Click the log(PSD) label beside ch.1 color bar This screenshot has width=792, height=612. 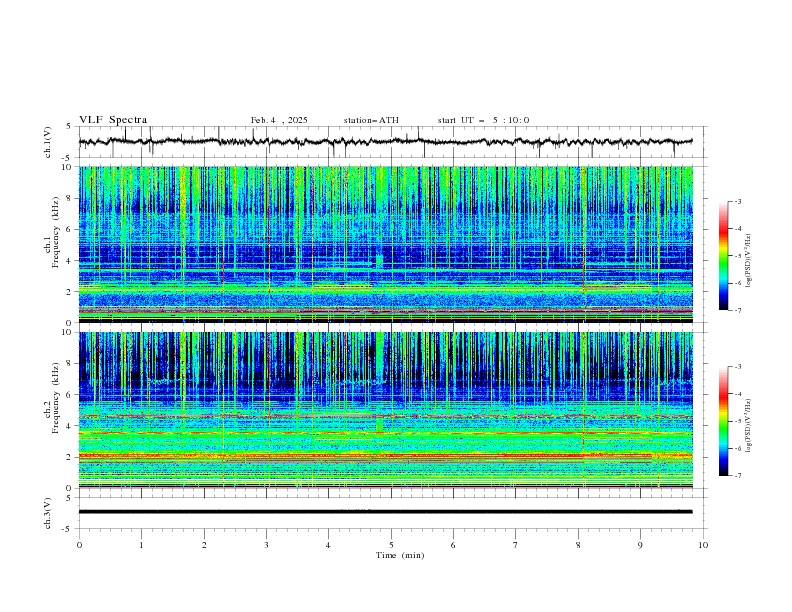[x=749, y=261]
